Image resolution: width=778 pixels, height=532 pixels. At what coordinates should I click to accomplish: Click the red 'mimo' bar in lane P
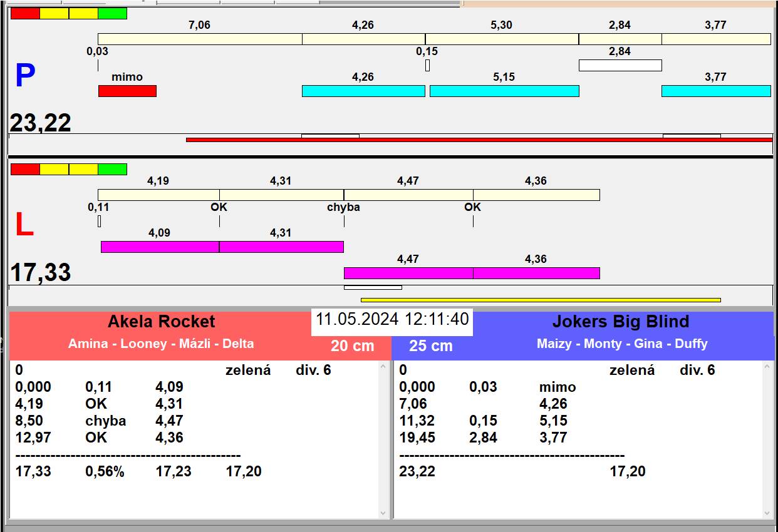click(127, 91)
